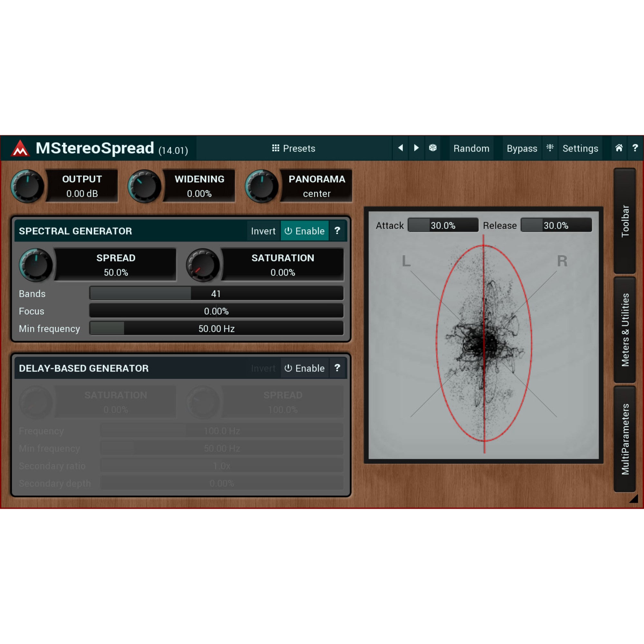644x644 pixels.
Task: Open the home icon in title bar
Action: pyautogui.click(x=619, y=148)
